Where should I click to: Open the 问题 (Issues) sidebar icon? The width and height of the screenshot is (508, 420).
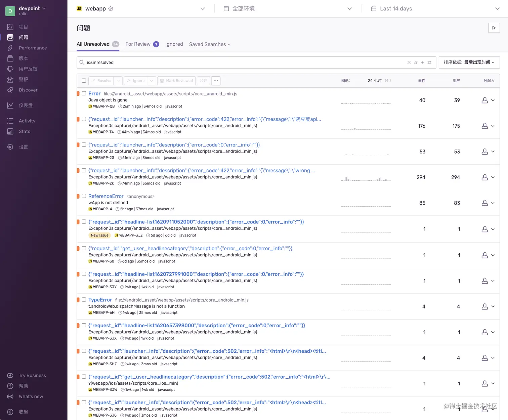[10, 37]
